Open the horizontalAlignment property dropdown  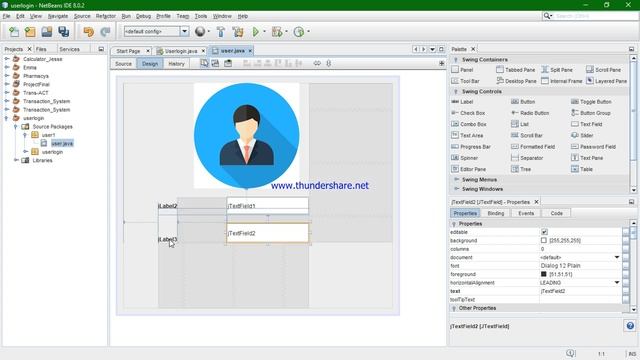[617, 283]
